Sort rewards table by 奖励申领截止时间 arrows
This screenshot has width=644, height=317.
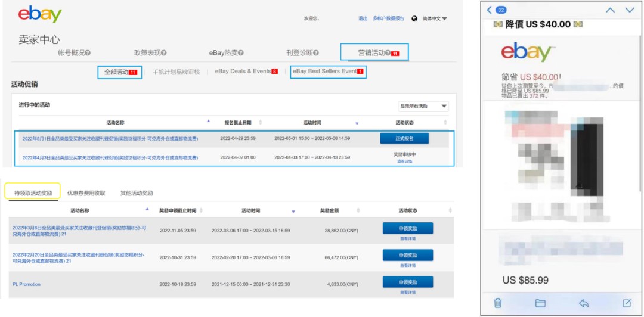pyautogui.click(x=202, y=210)
